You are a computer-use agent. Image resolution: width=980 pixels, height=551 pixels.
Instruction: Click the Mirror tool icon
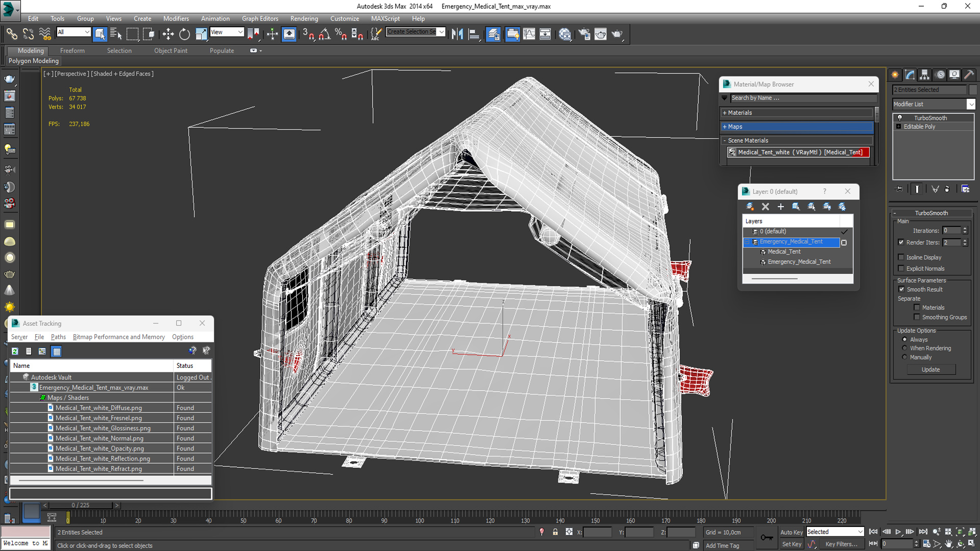pyautogui.click(x=457, y=34)
